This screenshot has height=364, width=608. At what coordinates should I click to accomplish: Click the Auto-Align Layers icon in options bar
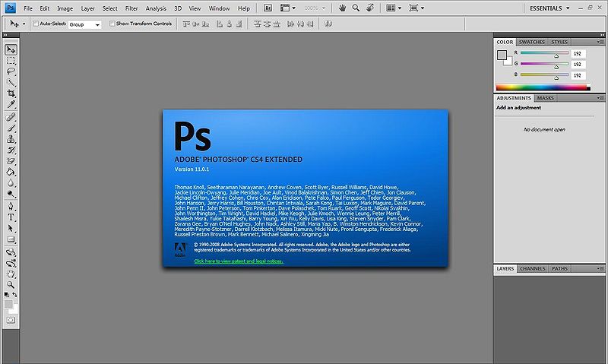point(328,24)
